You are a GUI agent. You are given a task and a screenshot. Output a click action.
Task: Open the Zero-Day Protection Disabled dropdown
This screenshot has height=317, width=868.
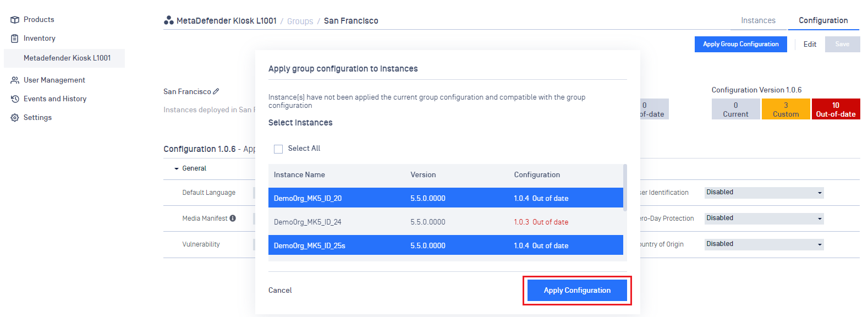click(x=764, y=218)
